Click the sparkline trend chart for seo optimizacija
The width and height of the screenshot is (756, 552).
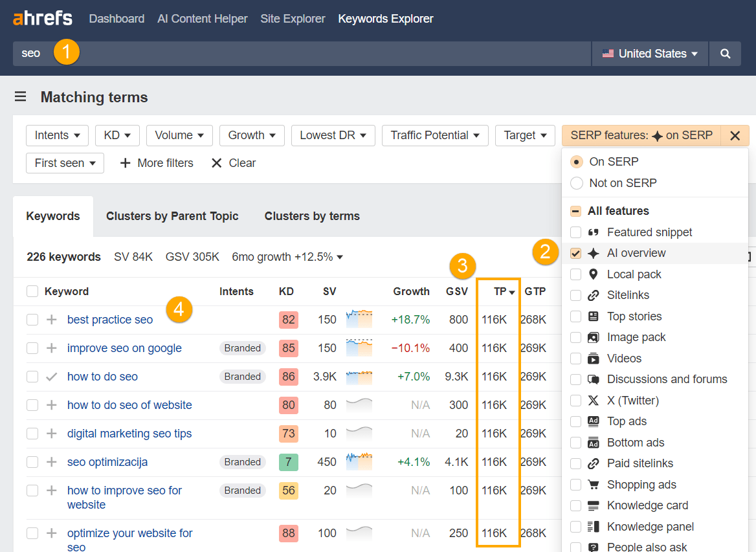tap(359, 461)
